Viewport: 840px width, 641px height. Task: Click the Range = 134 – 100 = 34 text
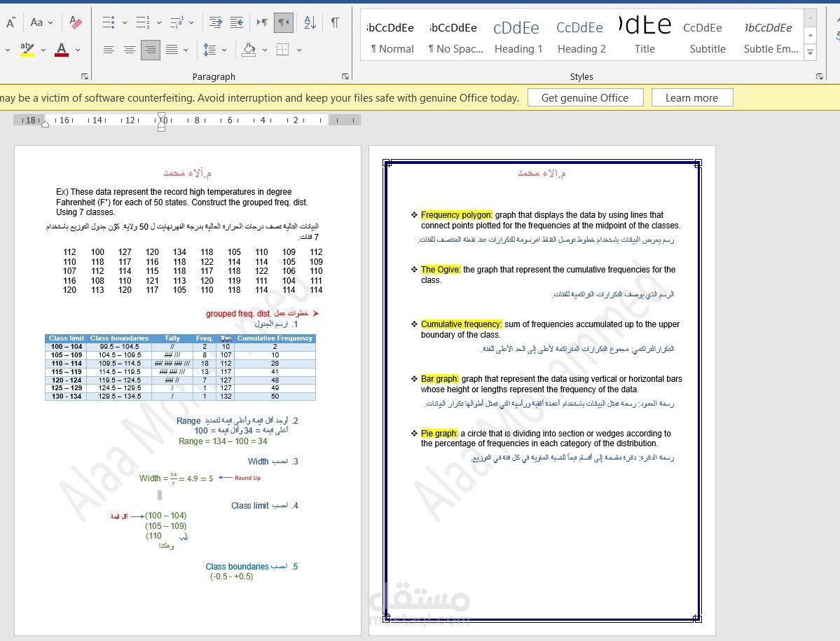coord(223,441)
